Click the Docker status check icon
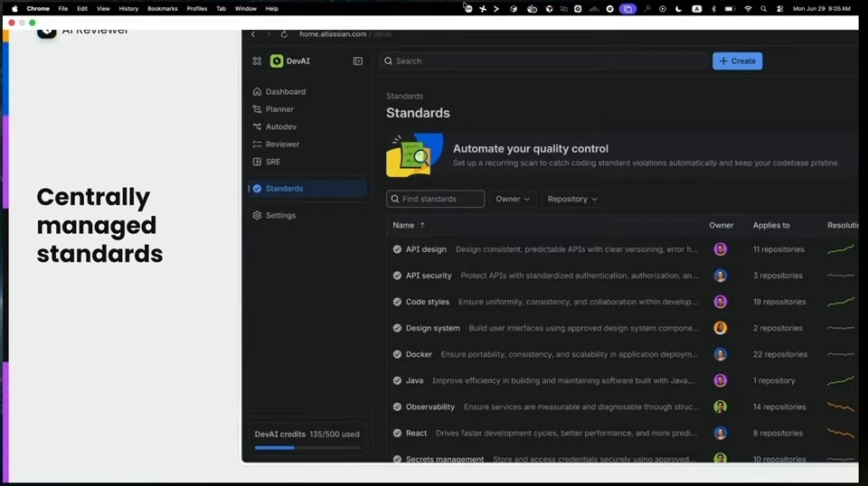This screenshot has height=486, width=868. click(x=397, y=354)
